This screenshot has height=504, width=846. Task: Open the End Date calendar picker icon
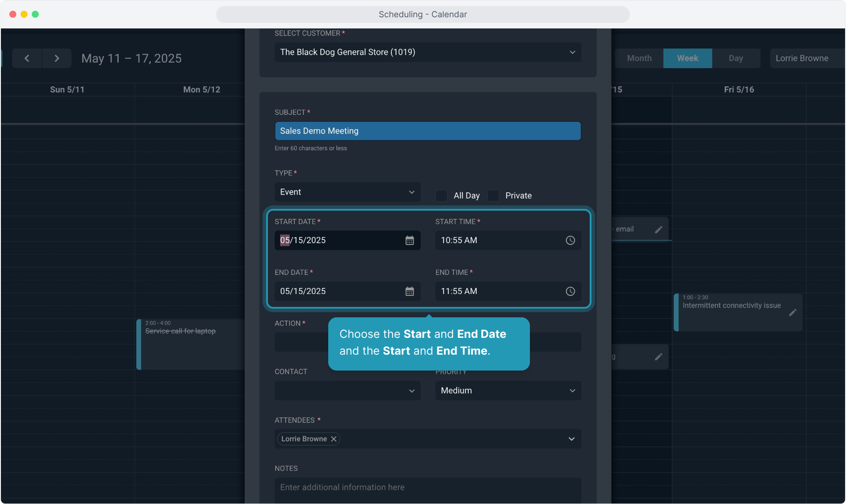(x=409, y=291)
